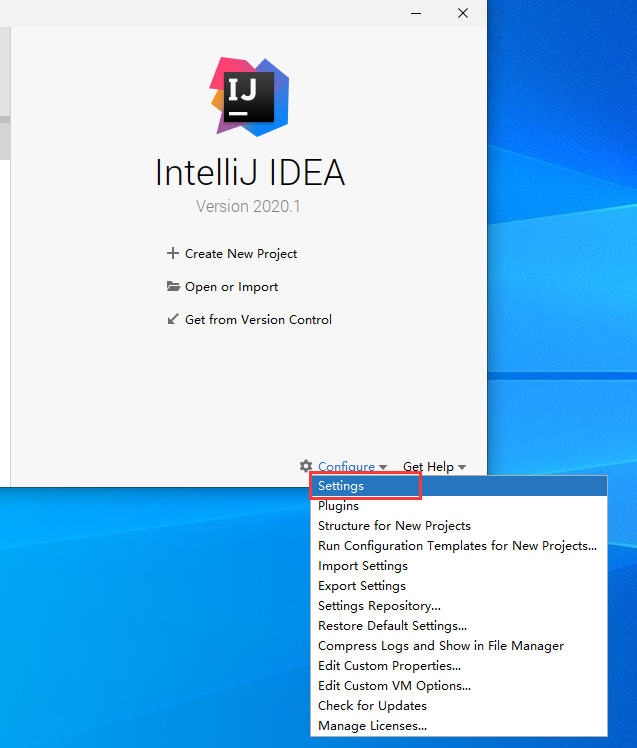Click the arrow icon beside Get from Version Control
Viewport: 637px width, 748px height.
coord(173,319)
